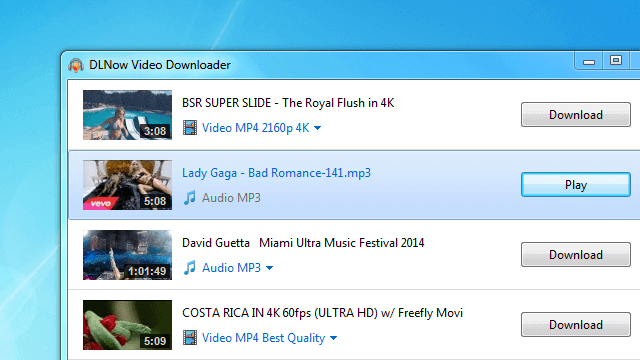Select Lady Gaga vevo thumbnail
This screenshot has width=640, height=360.
[127, 185]
